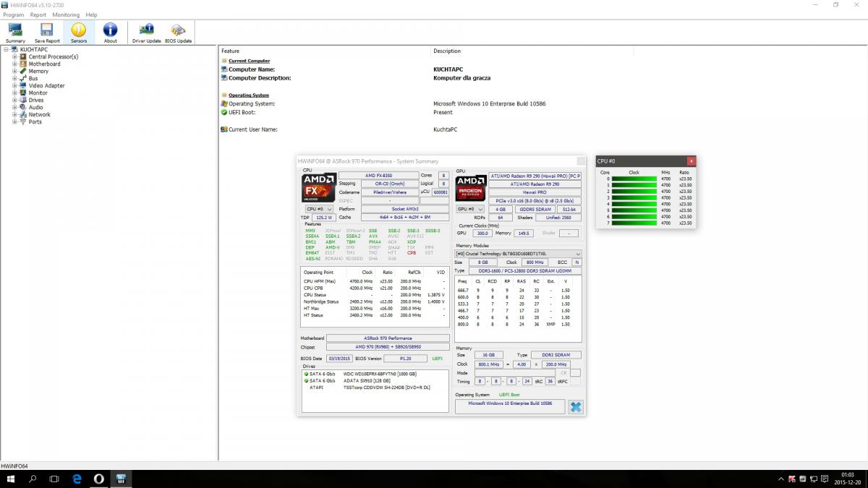
Task: Select Central Processor(s) chip icon in tree
Action: point(22,56)
